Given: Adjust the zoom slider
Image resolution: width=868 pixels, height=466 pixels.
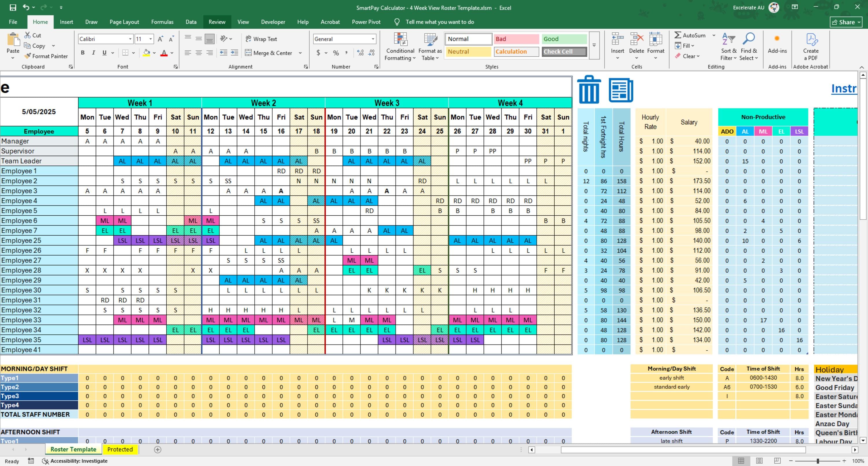Looking at the screenshot, I should (x=817, y=461).
